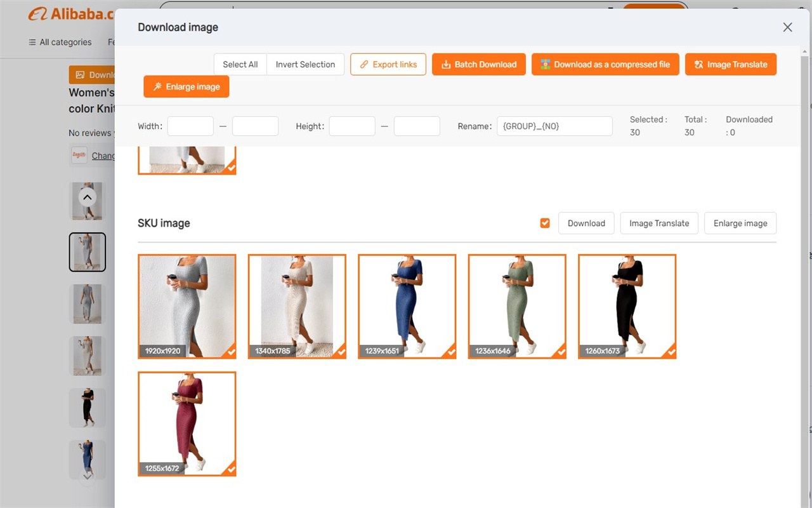
Task: Focus the maximum Width field
Action: pos(255,126)
